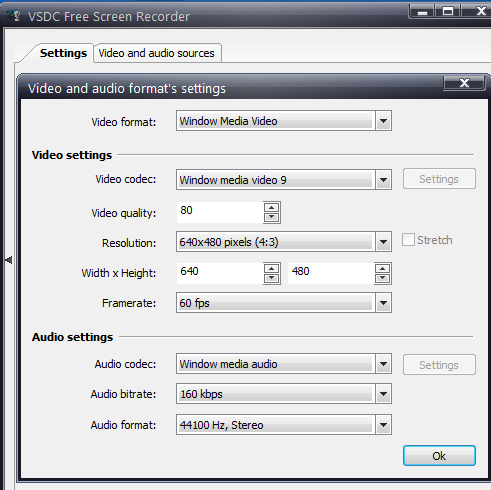Click the Ok button
491x490 pixels.
[x=439, y=455]
